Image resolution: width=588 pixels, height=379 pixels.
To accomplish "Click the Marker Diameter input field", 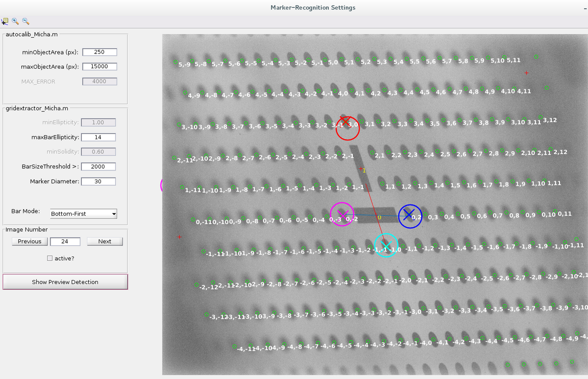I will (98, 181).
